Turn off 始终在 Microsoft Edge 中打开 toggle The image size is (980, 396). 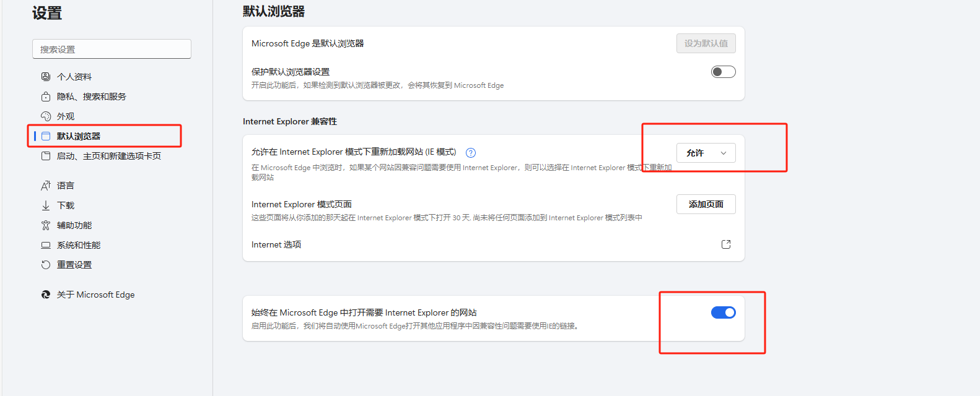click(723, 312)
